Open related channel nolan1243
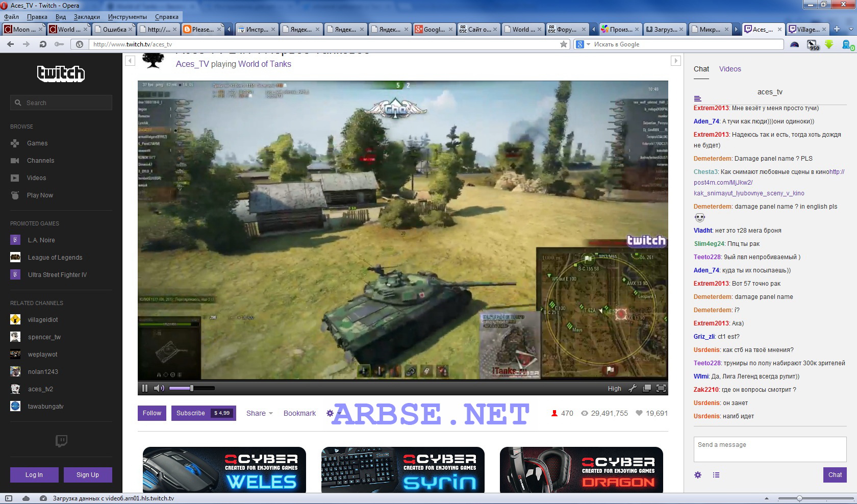Screen dimensions: 857x504 [x=43, y=372]
